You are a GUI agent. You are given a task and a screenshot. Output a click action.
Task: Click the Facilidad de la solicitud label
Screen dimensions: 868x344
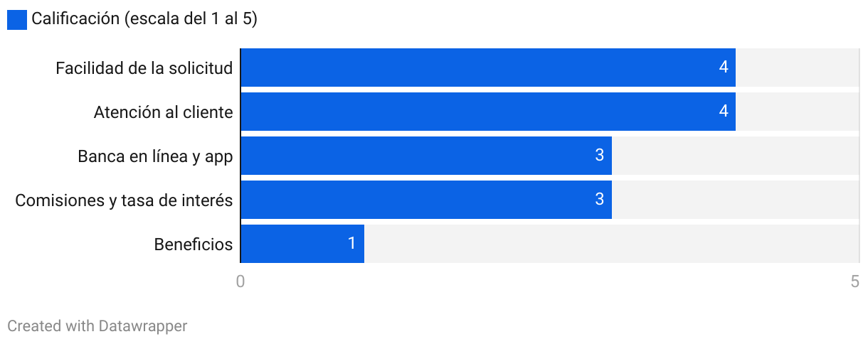point(144,68)
